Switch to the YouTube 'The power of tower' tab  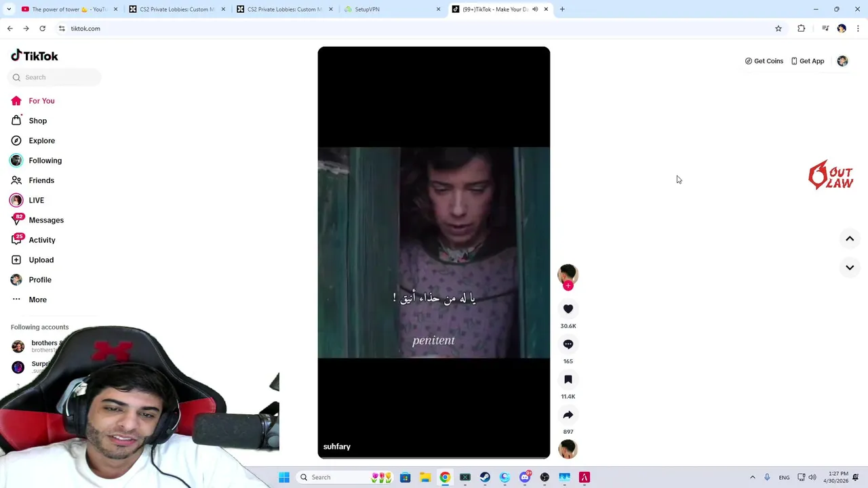pyautogui.click(x=68, y=9)
